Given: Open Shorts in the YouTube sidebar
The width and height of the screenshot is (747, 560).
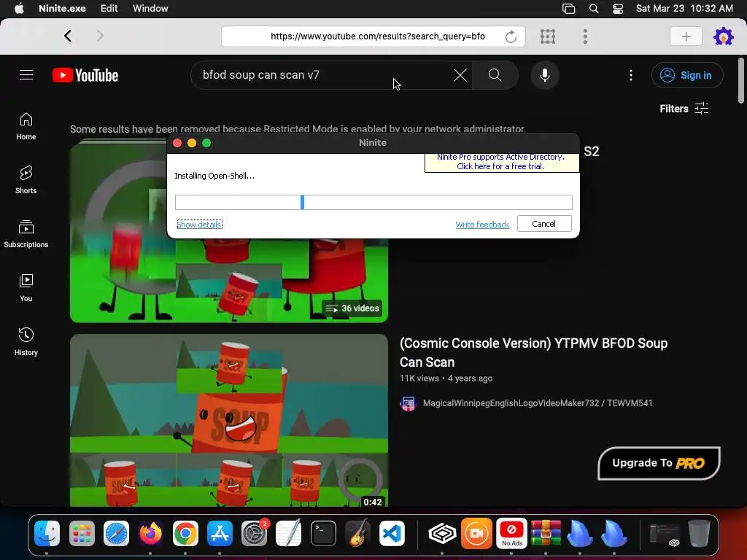Looking at the screenshot, I should [x=26, y=180].
